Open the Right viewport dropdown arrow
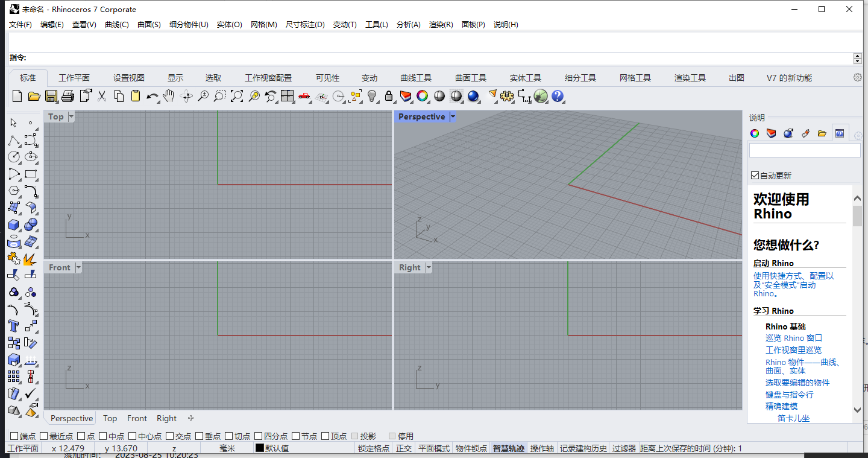Screen dimensions: 868x458 pos(429,267)
